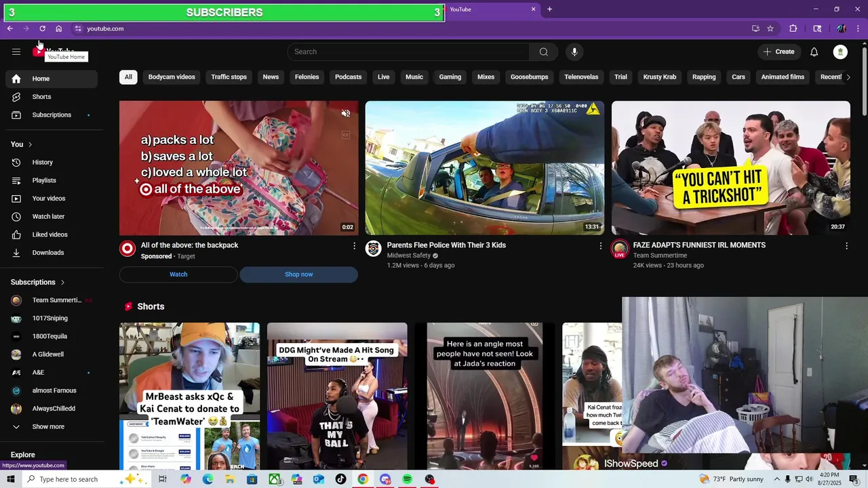Open the YouTube hamburger guide menu
868x488 pixels.
(x=16, y=52)
